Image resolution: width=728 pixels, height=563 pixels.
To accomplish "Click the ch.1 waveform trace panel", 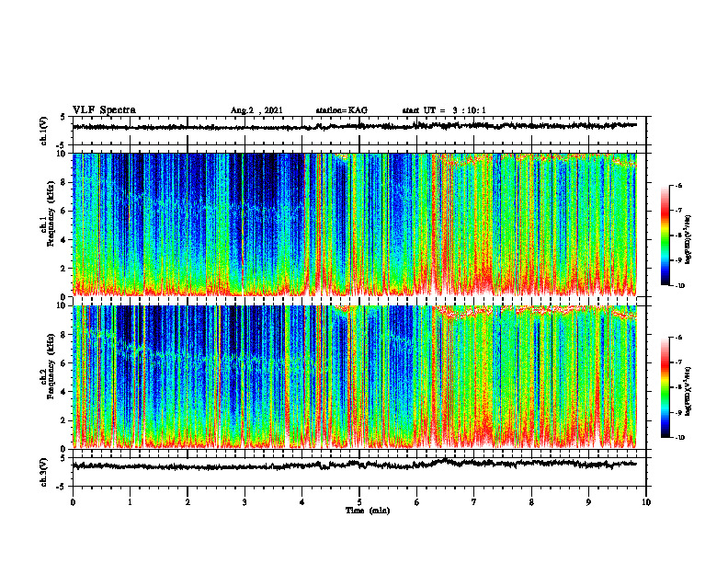I will [x=359, y=131].
